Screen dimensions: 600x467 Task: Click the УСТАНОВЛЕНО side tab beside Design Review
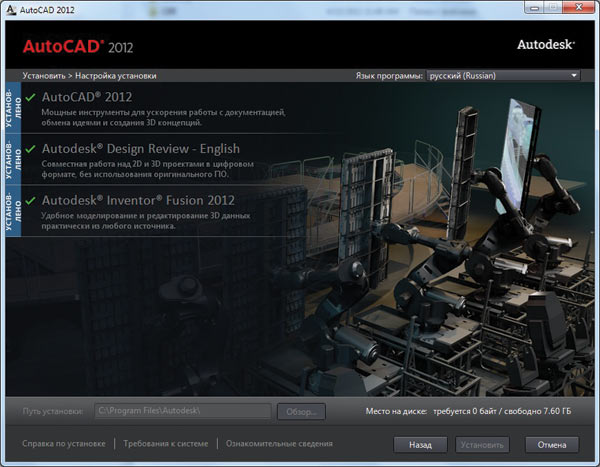[13, 159]
